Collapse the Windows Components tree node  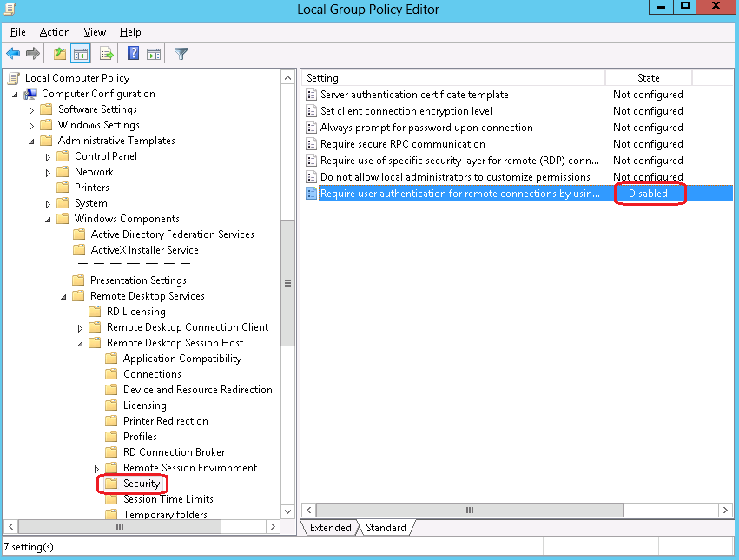(49, 219)
